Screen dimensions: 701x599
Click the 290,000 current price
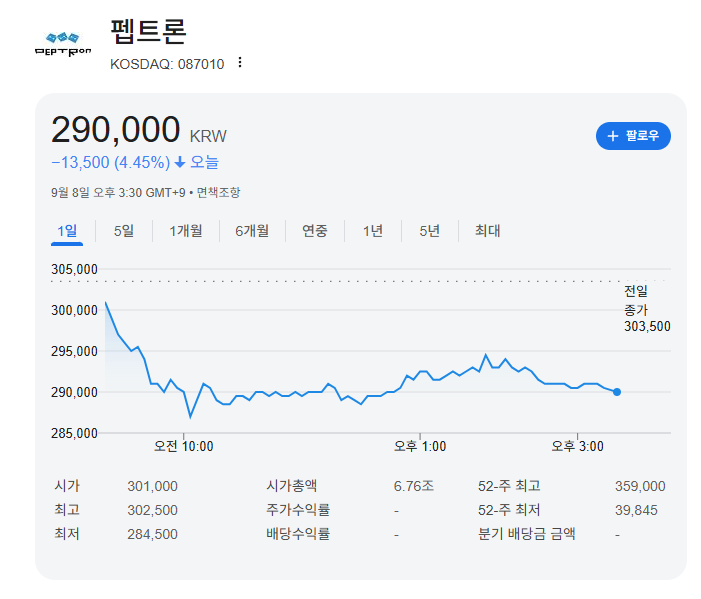pyautogui.click(x=115, y=130)
